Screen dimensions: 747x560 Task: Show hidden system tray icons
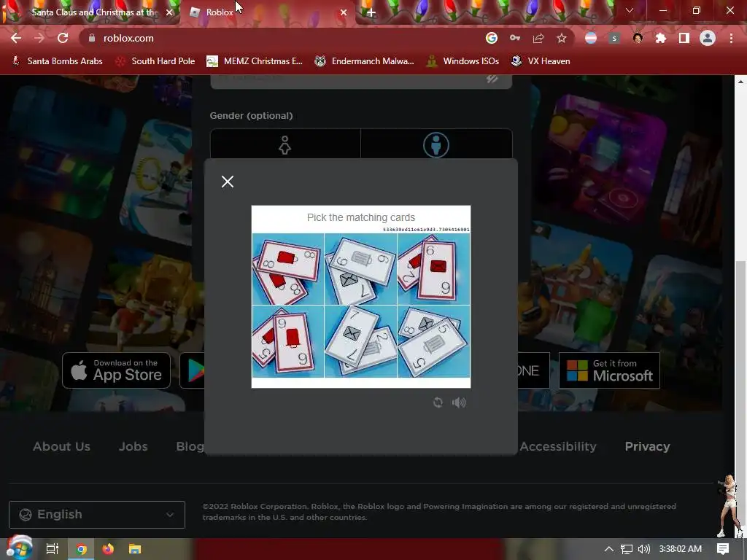[609, 549]
